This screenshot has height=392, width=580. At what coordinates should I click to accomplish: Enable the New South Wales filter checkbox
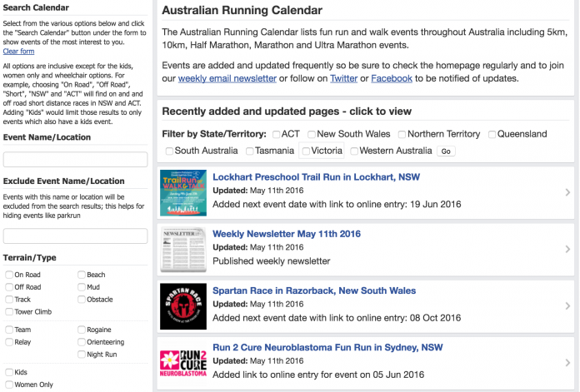[312, 135]
